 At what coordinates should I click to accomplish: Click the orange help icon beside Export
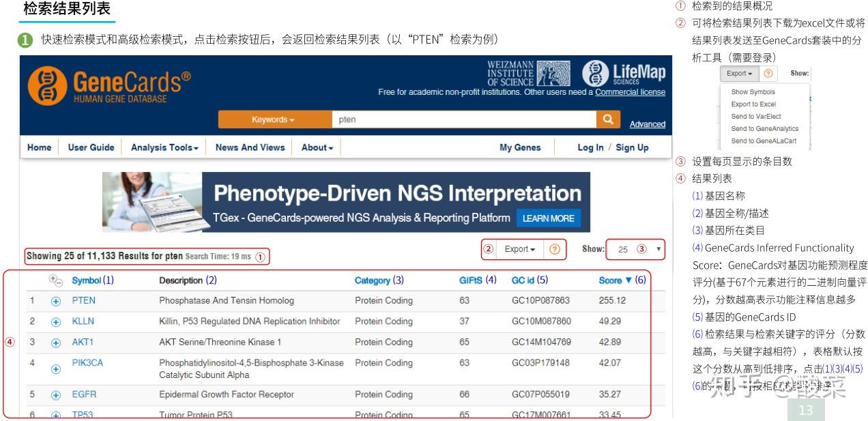point(554,249)
